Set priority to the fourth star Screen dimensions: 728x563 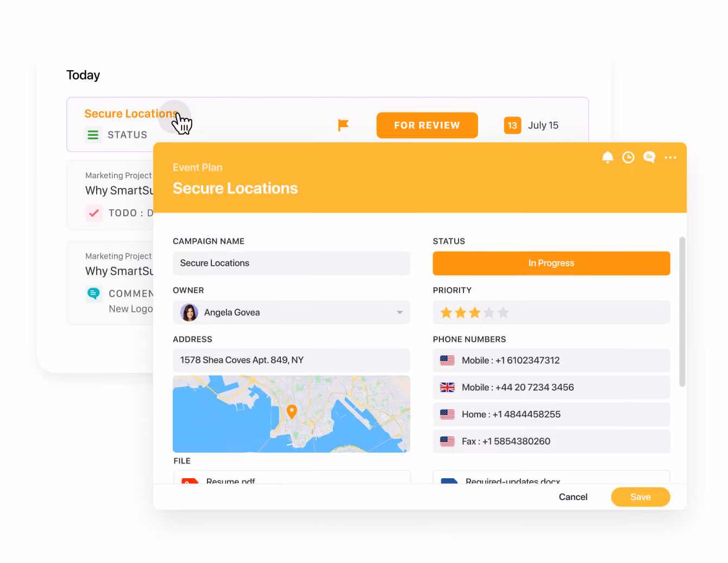(x=489, y=312)
